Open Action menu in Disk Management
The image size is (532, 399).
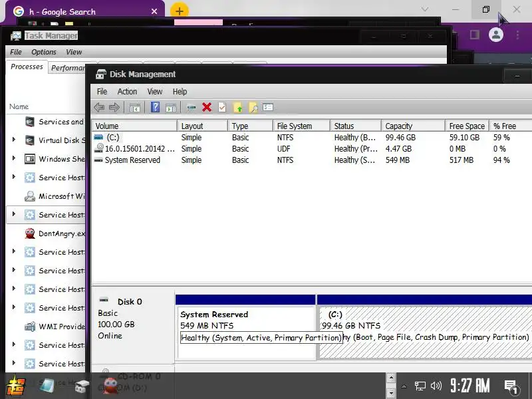(x=127, y=92)
